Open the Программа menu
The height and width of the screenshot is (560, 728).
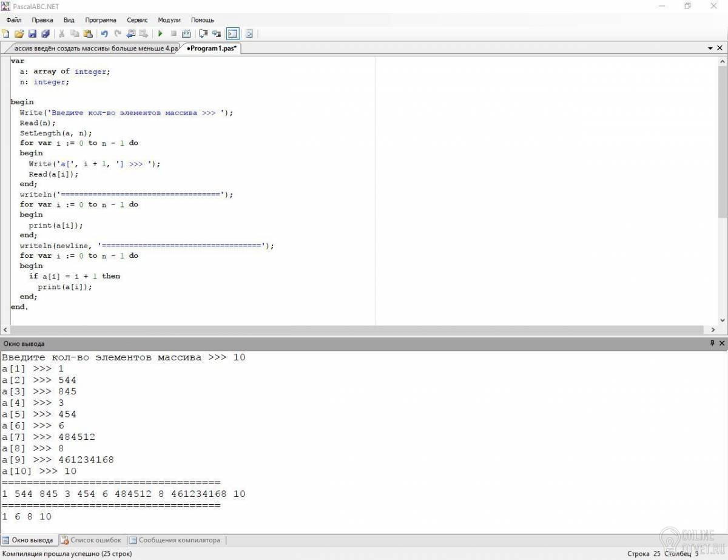101,20
